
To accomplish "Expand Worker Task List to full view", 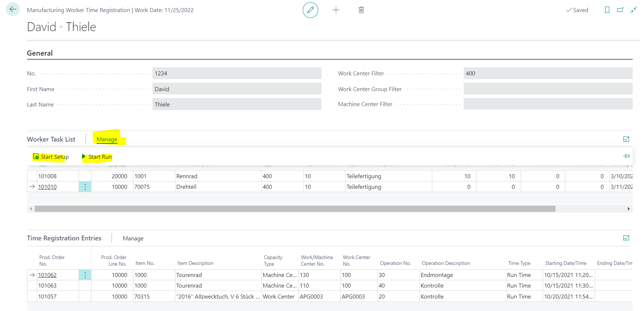I will click(626, 139).
